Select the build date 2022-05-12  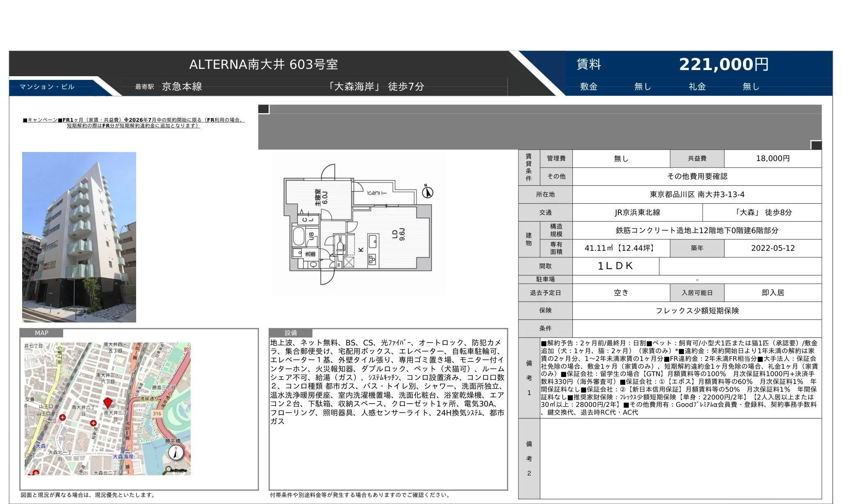[x=773, y=248]
